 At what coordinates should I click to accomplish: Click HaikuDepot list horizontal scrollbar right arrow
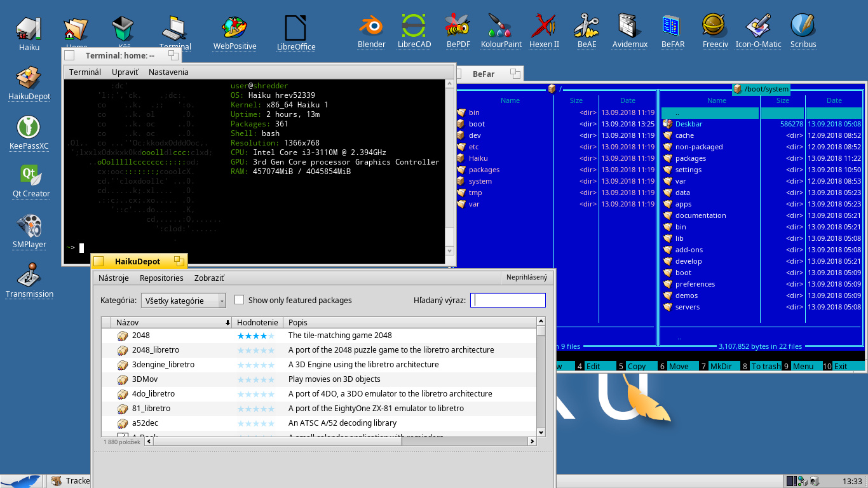pos(532,441)
